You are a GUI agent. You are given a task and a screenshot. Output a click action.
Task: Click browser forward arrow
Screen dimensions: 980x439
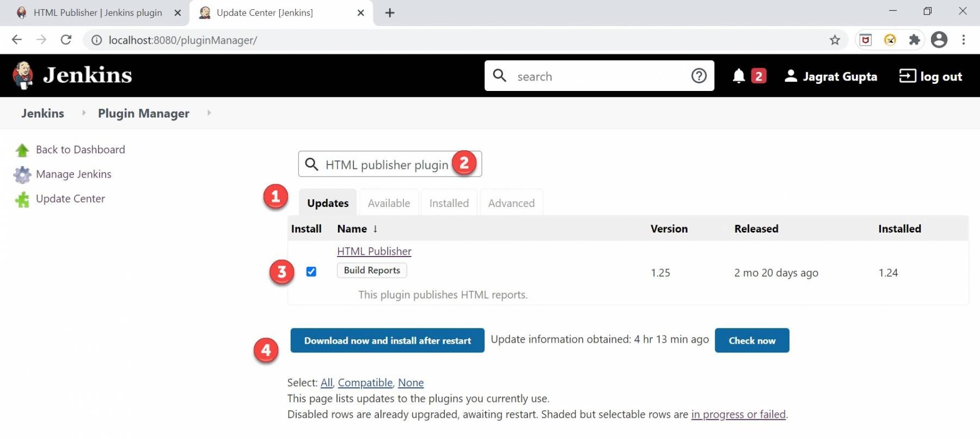[x=41, y=40]
